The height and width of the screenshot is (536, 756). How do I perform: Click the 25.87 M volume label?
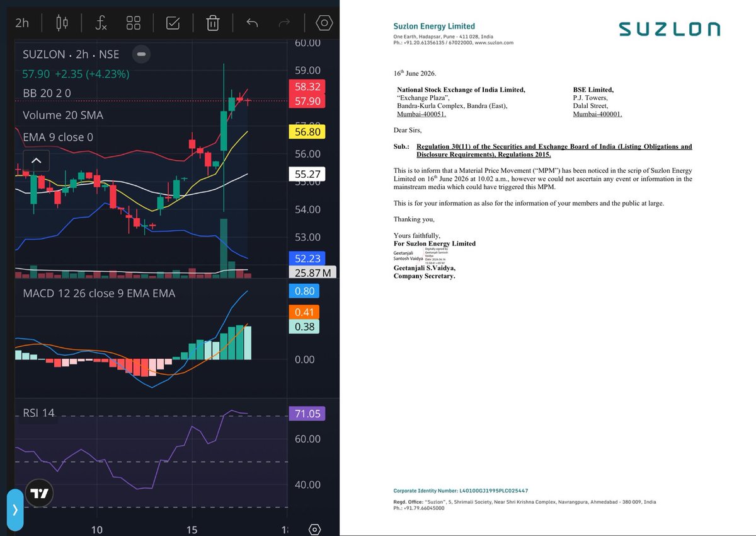click(x=312, y=272)
